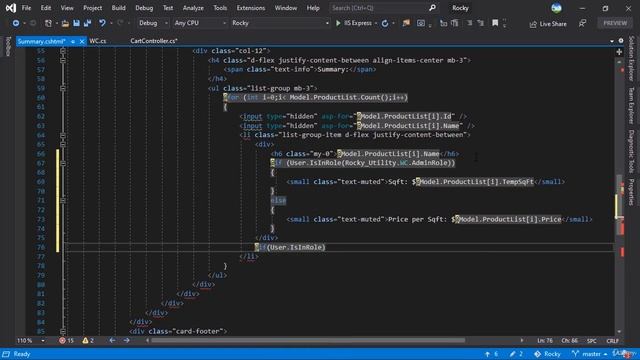Viewport: 640px width, 360px height.
Task: Click the error count indicator showing 15
Action: tap(66, 340)
